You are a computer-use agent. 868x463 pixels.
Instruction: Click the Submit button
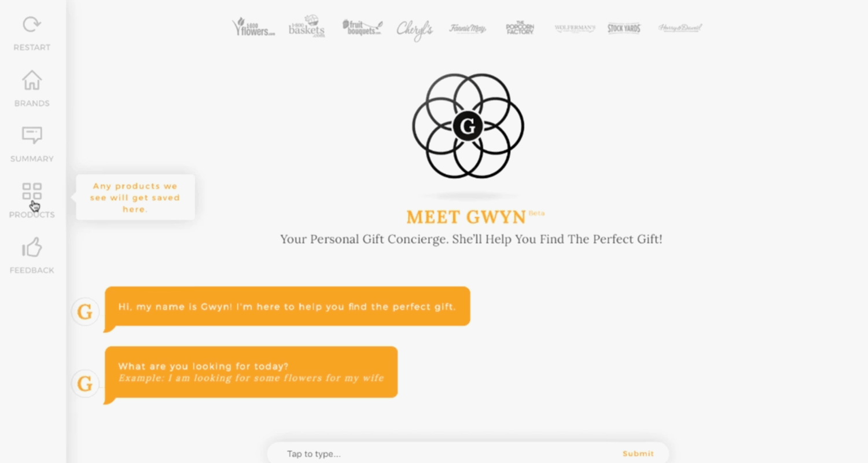pos(638,454)
